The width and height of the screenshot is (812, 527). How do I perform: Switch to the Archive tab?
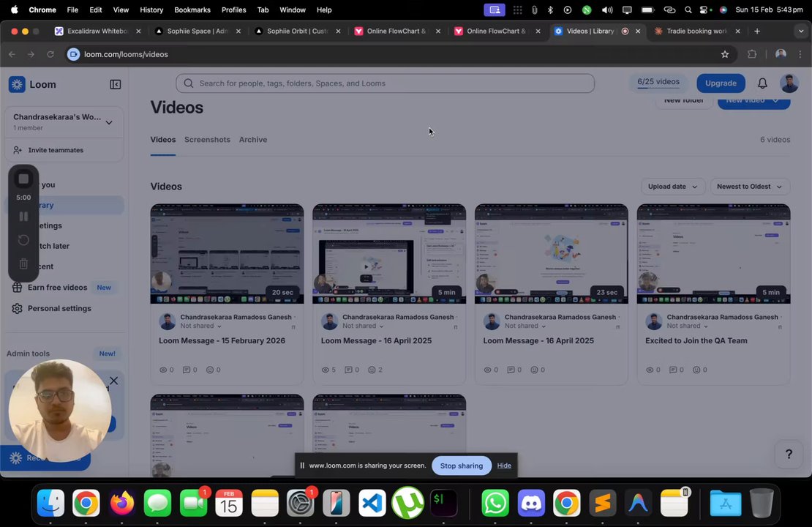pos(252,140)
